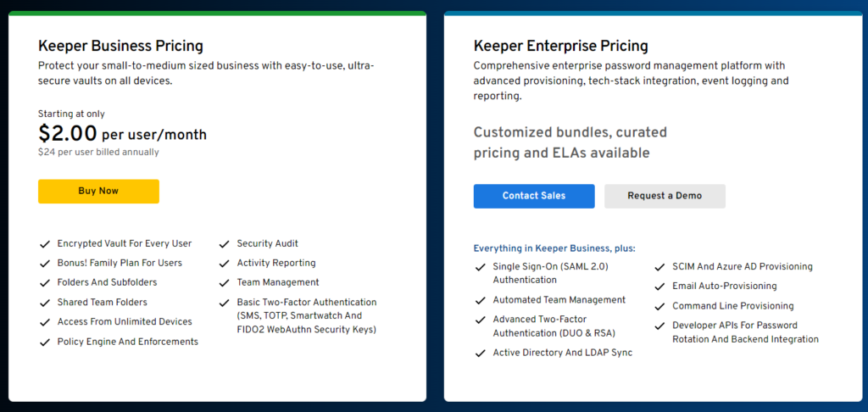Click the Enterprise plan description paragraph

coord(631,81)
